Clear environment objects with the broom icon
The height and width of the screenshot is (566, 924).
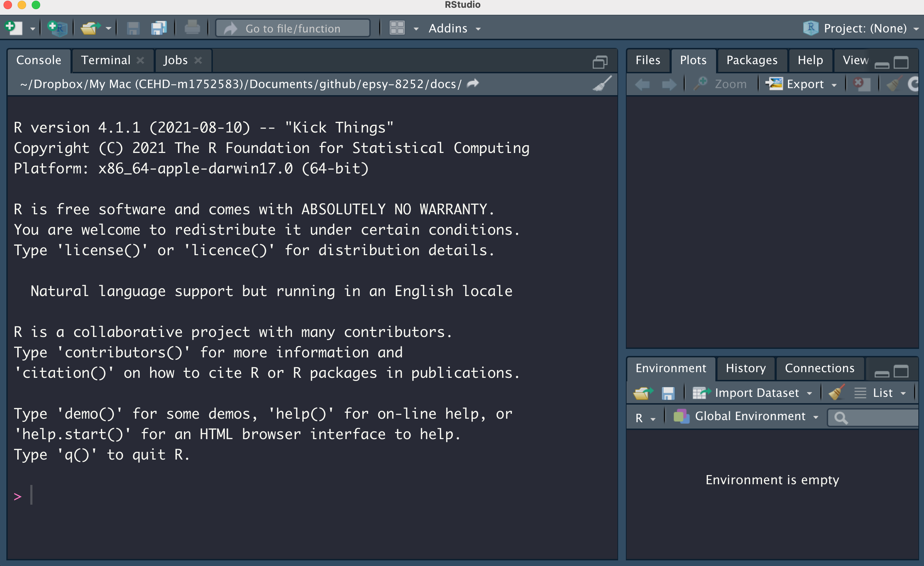pyautogui.click(x=836, y=393)
